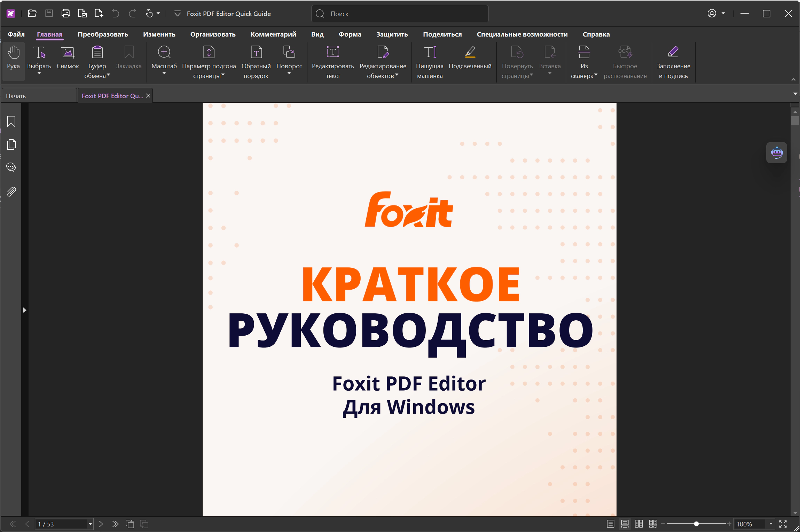Enable facing pages view mode

(639, 524)
